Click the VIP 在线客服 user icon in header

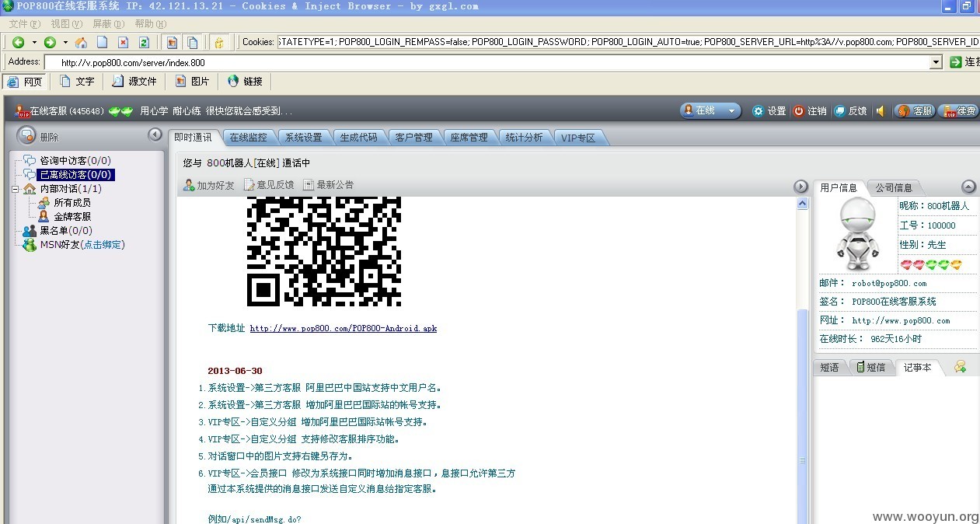[21, 111]
